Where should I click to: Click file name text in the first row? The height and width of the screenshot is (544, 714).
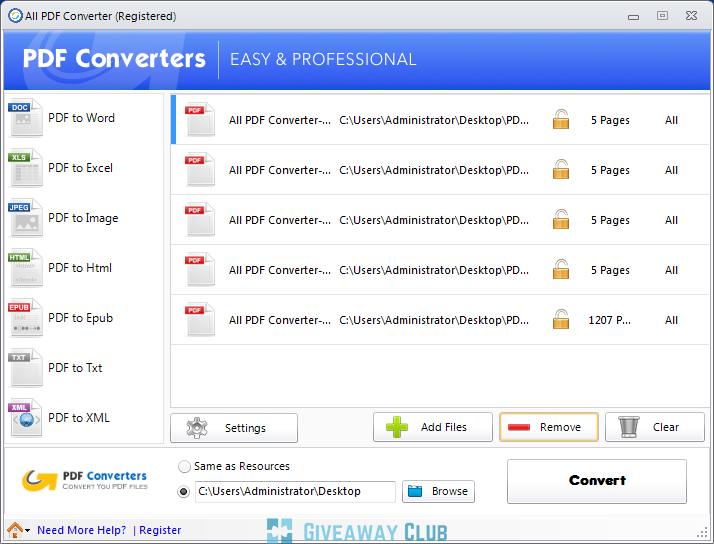(x=280, y=120)
